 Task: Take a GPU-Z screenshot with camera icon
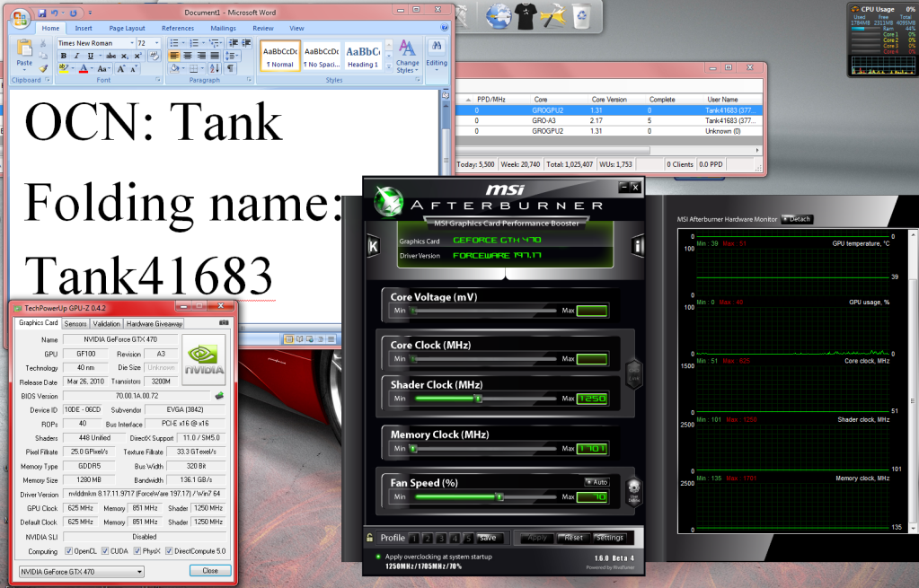point(224,322)
